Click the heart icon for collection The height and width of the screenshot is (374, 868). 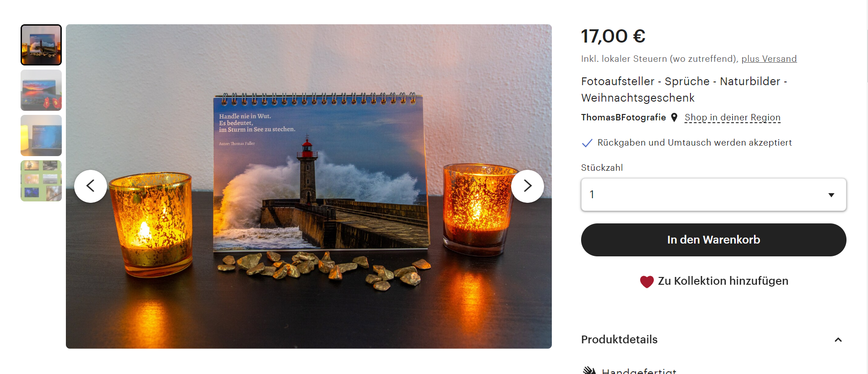coord(647,282)
